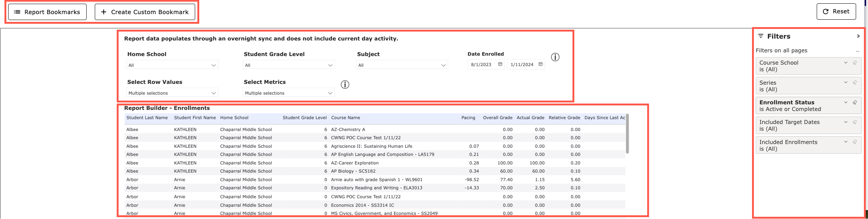Open calendar picker for the start date

pos(500,64)
